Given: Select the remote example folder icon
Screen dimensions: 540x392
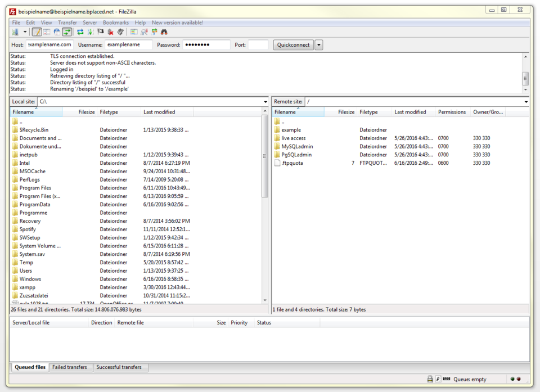Looking at the screenshot, I should click(277, 130).
